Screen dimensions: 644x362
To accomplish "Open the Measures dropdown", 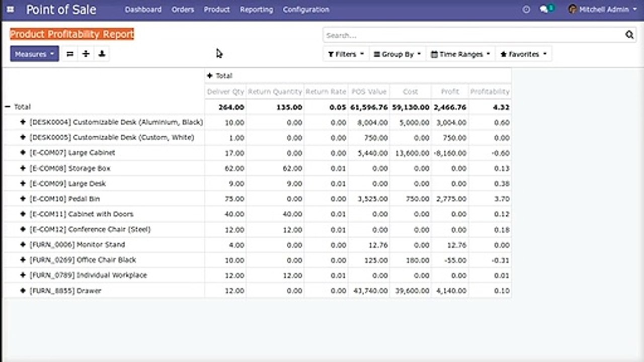I will tap(34, 54).
